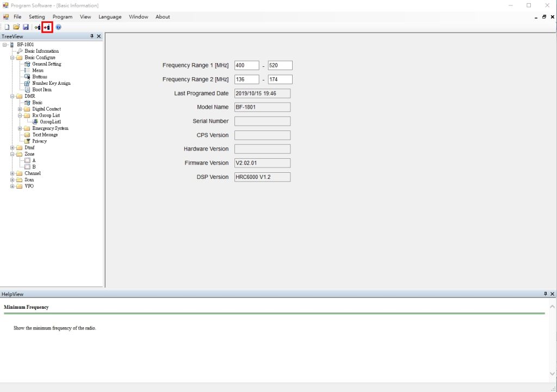Expand the Channel folder node
This screenshot has height=392, width=557.
pos(13,173)
